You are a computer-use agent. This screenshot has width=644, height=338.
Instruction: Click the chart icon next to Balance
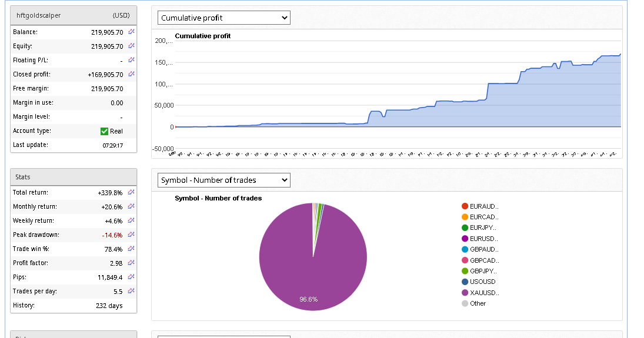(x=131, y=32)
